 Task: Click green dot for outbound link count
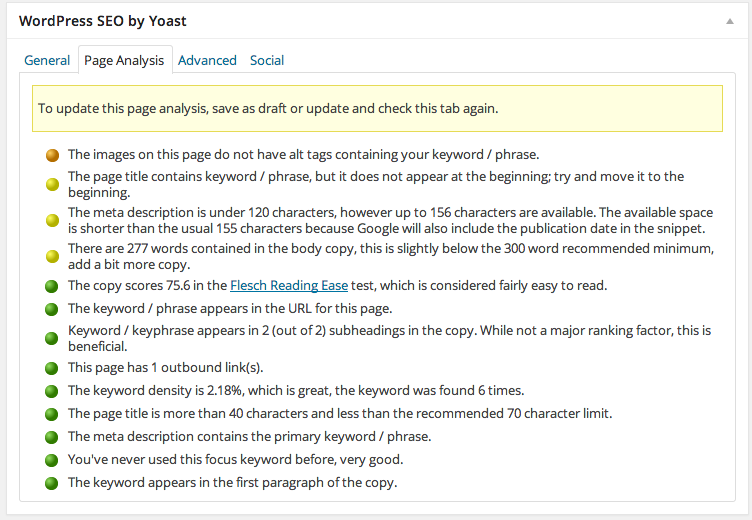click(x=52, y=367)
